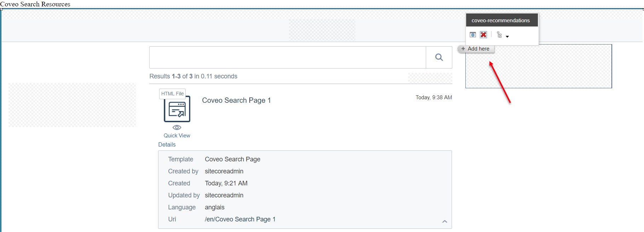Click the Uri value /en/Coveo Search Page 1
This screenshot has width=644, height=232.
click(x=240, y=219)
